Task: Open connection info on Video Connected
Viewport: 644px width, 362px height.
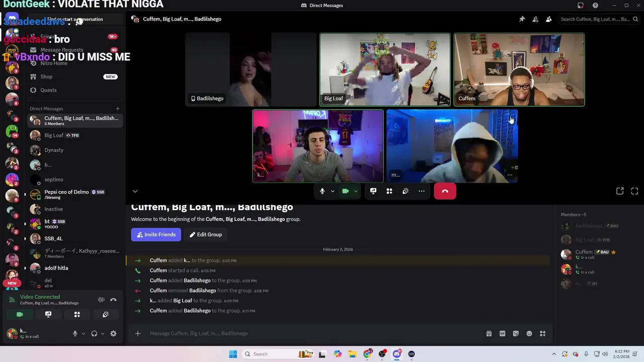Action: coord(40,297)
